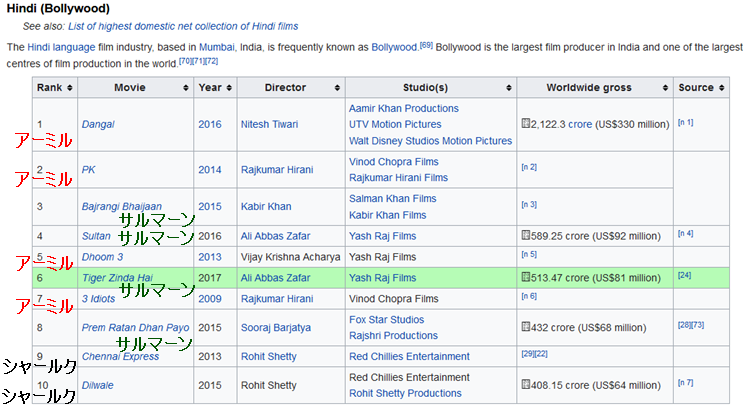Open Aamir Khan Productions studio link
This screenshot has height=411, width=750.
pos(404,109)
